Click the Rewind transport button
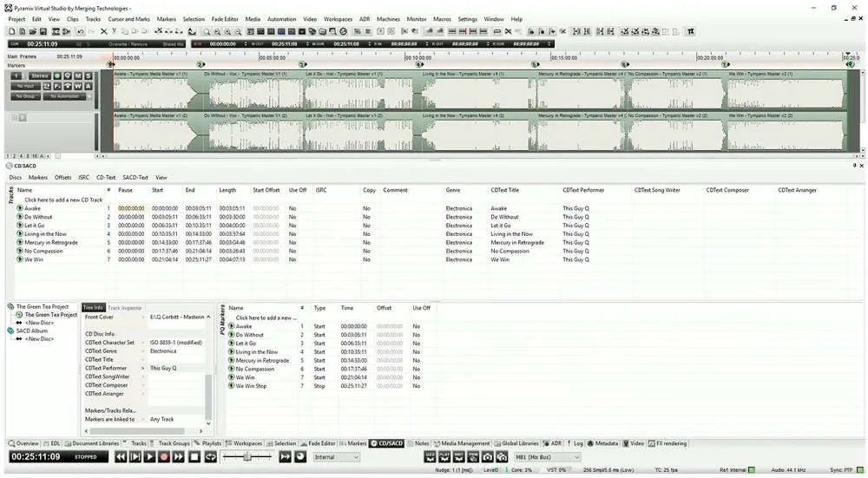Image resolution: width=868 pixels, height=478 pixels. 121,457
